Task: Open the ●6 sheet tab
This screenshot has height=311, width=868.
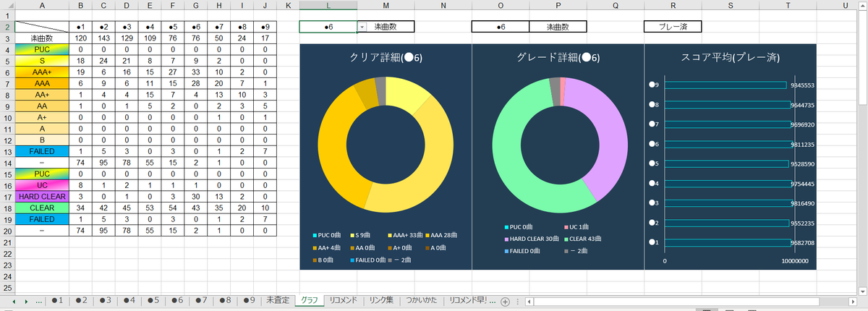Action: [176, 301]
